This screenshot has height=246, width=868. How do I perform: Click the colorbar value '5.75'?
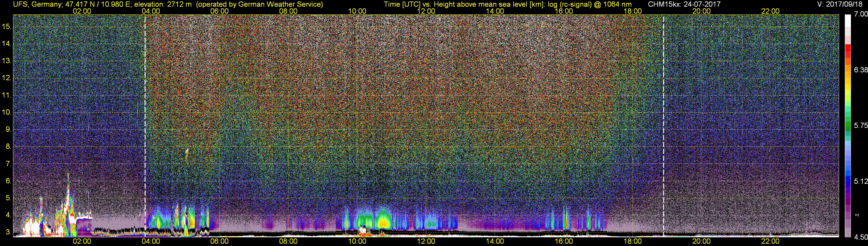pos(860,125)
